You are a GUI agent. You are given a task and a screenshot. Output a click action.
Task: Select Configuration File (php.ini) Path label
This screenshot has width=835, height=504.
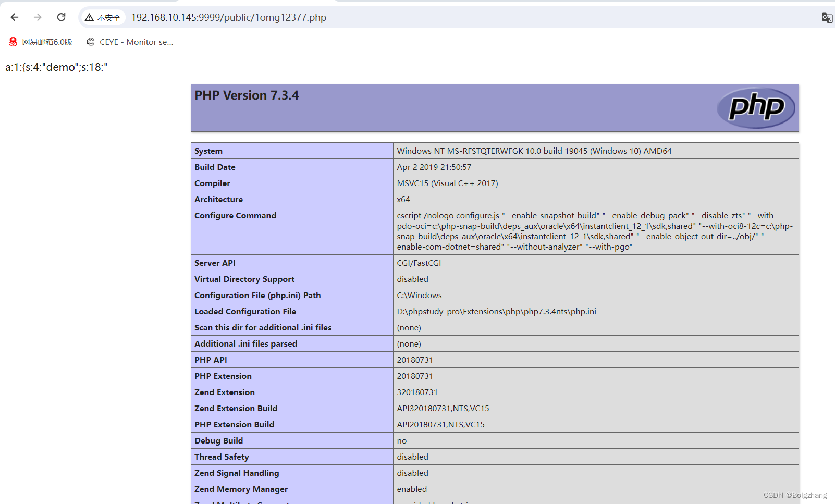[257, 296]
